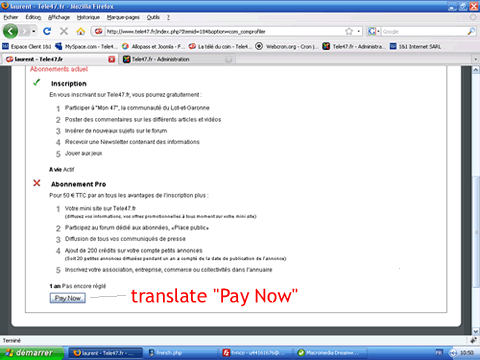Viewport: 480px width, 360px height.
Task: Click the URL address field
Action: point(223,32)
